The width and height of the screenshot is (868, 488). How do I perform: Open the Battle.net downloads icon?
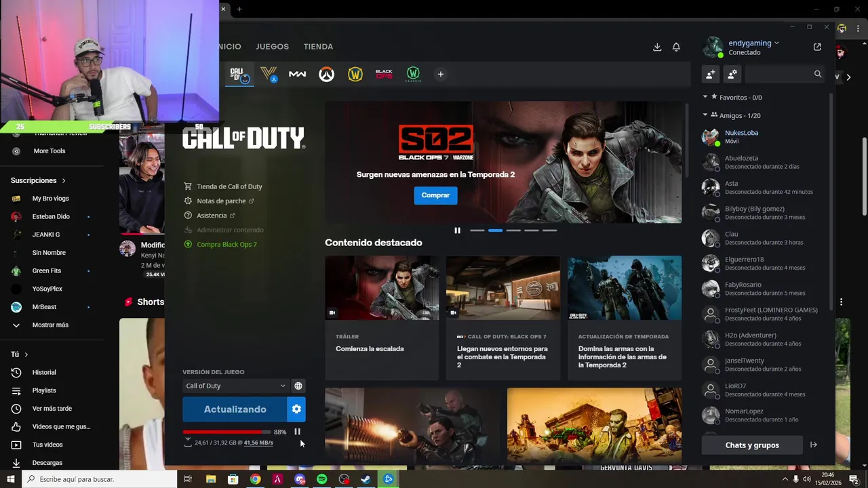(657, 47)
